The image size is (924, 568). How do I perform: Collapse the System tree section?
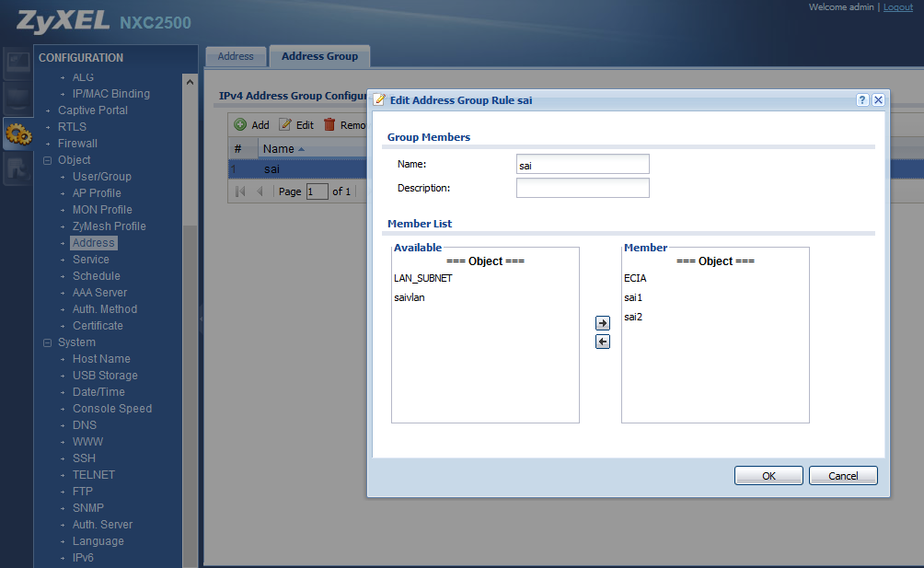(48, 342)
